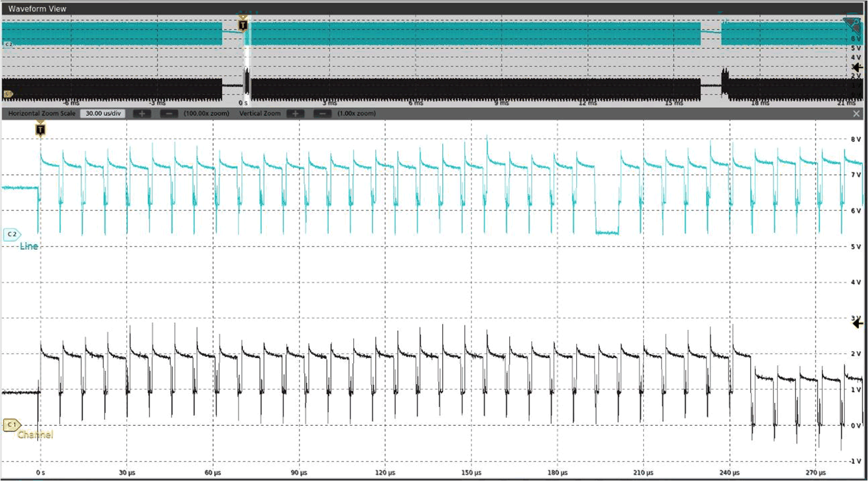868x481 pixels.
Task: Click the horizontal zoom out minus button
Action: [x=169, y=113]
